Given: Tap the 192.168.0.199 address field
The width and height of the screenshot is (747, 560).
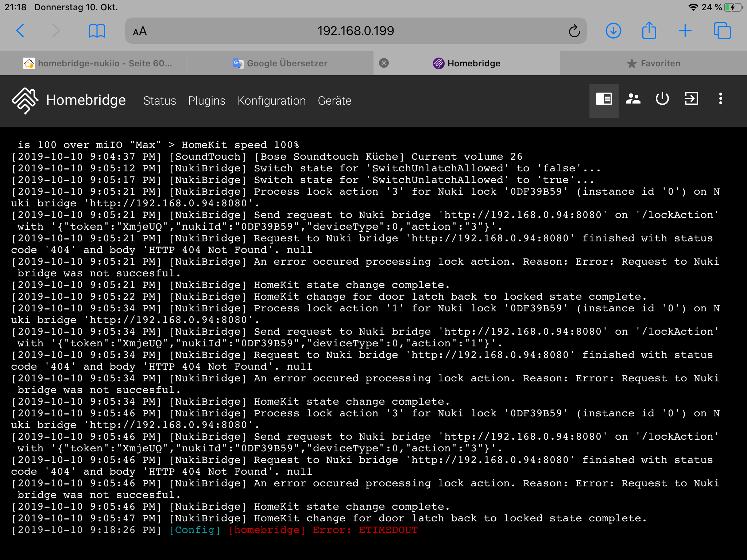Looking at the screenshot, I should 356,31.
